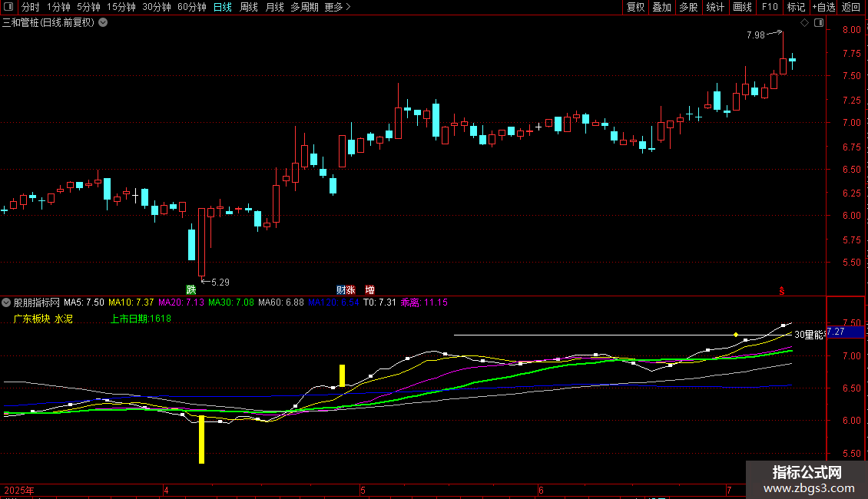Click the 7.27 price tag on axis

click(x=845, y=332)
